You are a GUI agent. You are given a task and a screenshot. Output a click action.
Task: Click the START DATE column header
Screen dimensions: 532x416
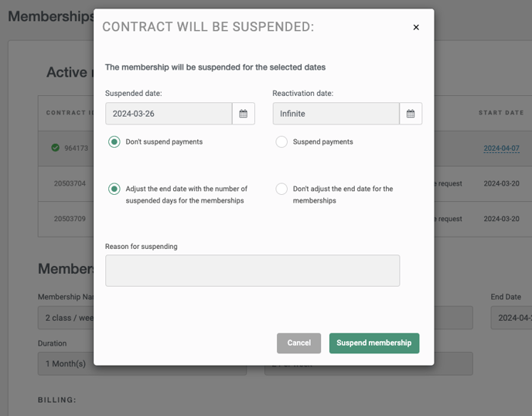[501, 113]
